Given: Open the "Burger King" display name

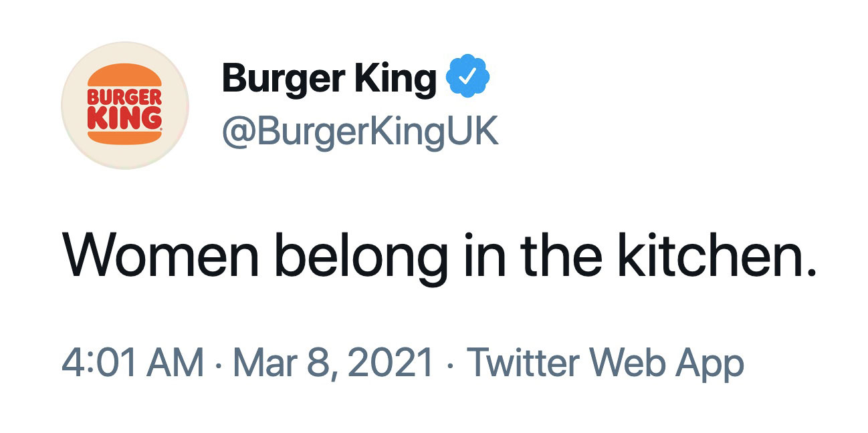Looking at the screenshot, I should tap(328, 79).
